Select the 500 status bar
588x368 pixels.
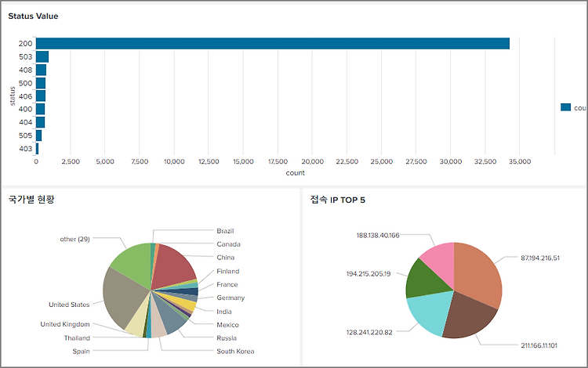pyautogui.click(x=41, y=83)
